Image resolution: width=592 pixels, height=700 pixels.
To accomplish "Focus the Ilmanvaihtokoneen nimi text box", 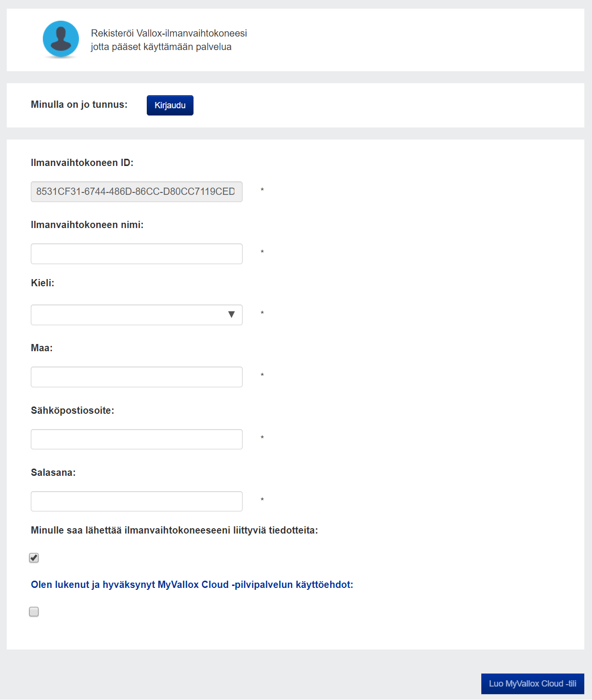I will coord(136,254).
